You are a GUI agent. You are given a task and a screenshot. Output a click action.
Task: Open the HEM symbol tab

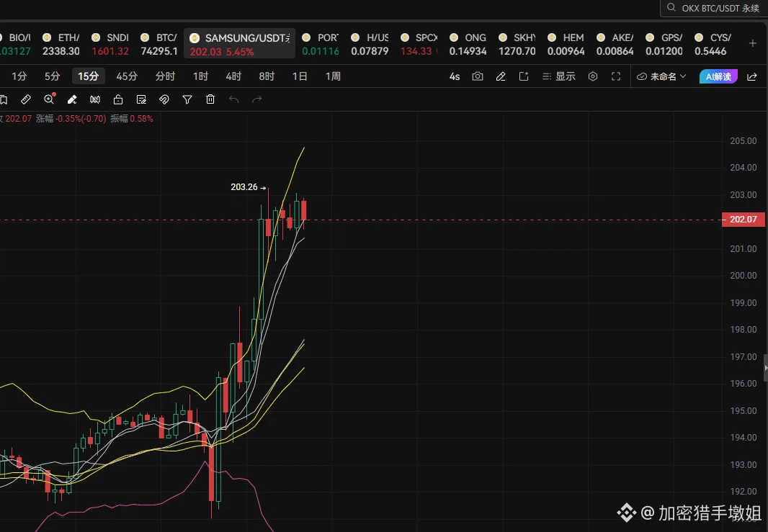click(566, 44)
